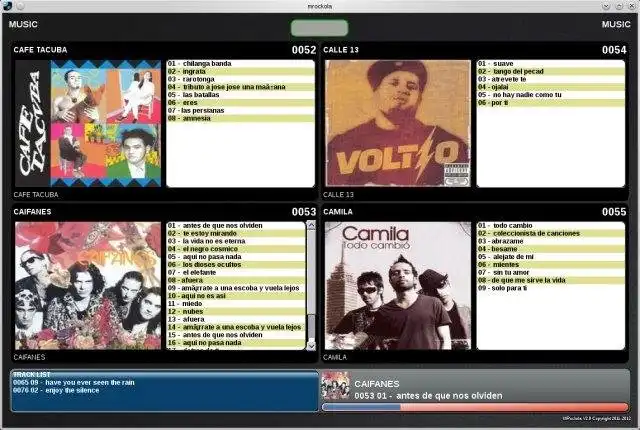Select track '15 - antes de que nos olviden'

point(236,335)
